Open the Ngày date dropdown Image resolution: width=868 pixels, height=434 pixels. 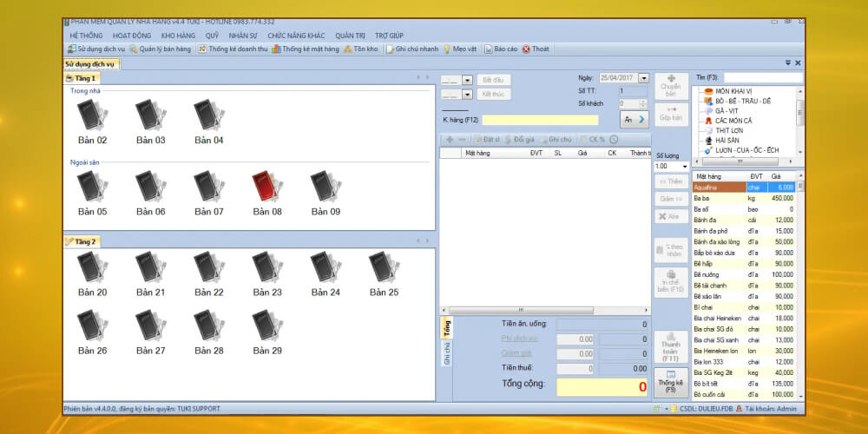643,78
